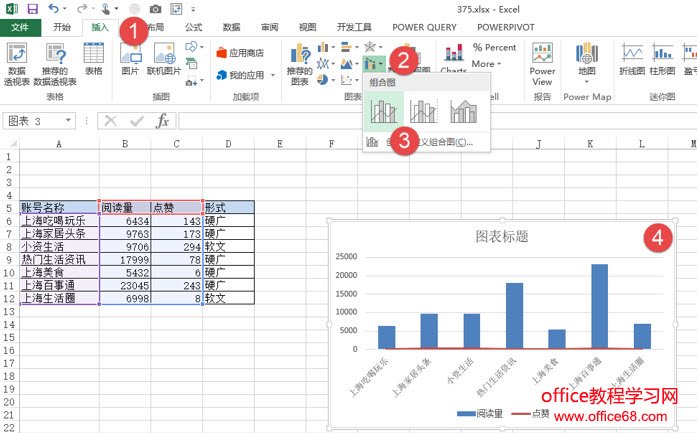Open the App Store (应用商店) button
The width and height of the screenshot is (697, 433).
(240, 53)
